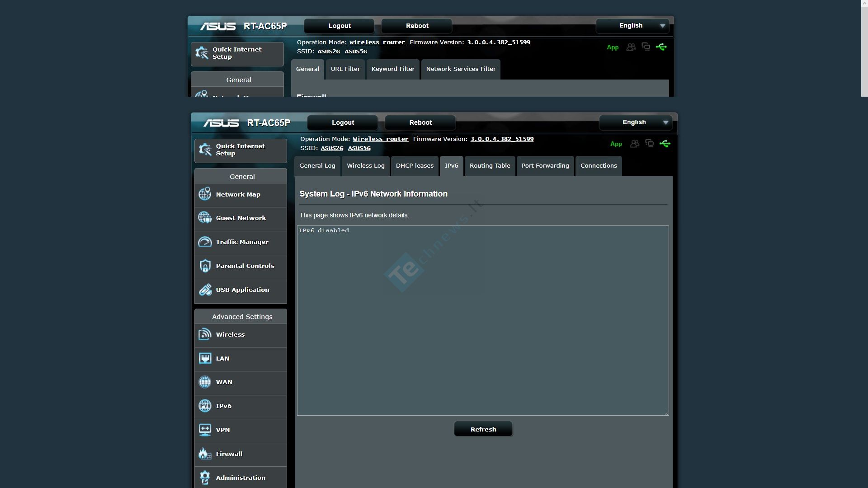Click green USB status icon in upper window

point(661,47)
